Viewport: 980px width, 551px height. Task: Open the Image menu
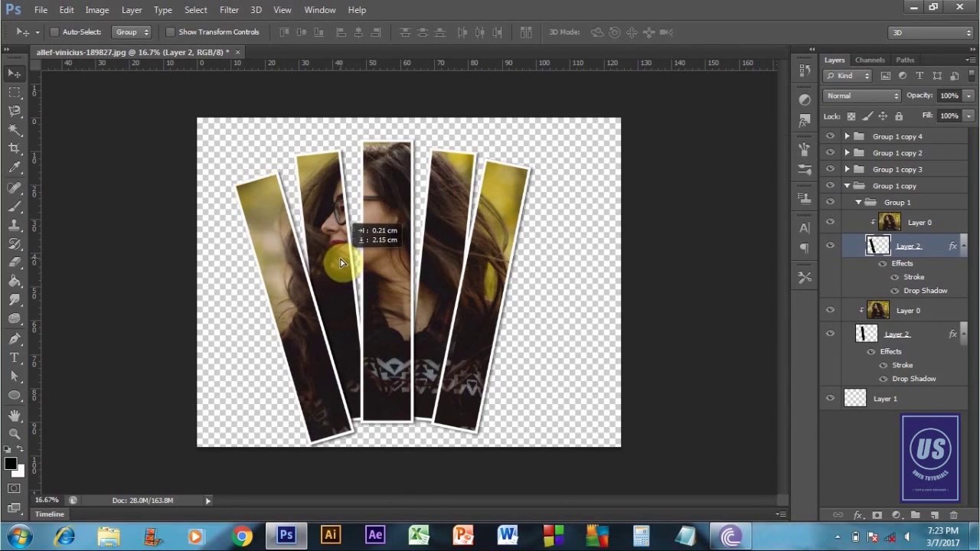coord(96,10)
